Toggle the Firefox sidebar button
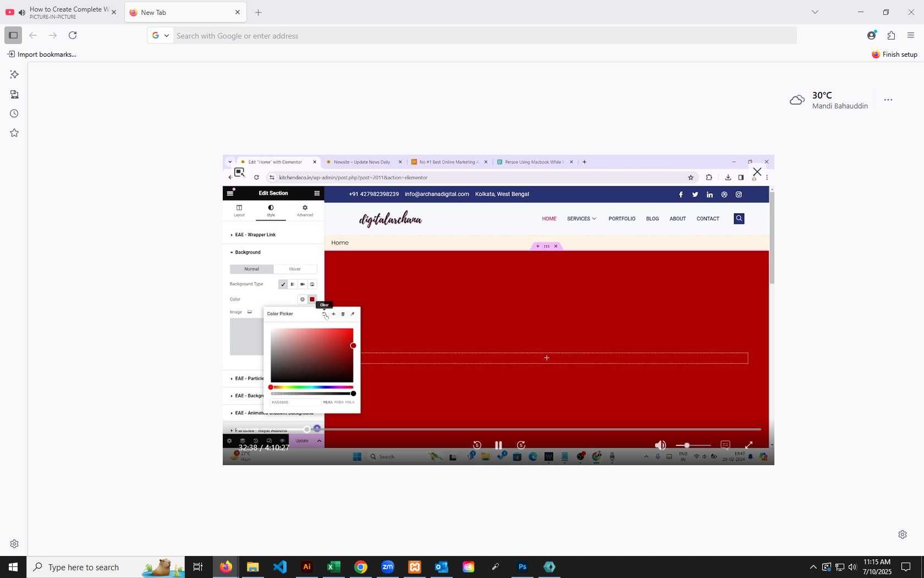 coord(13,35)
